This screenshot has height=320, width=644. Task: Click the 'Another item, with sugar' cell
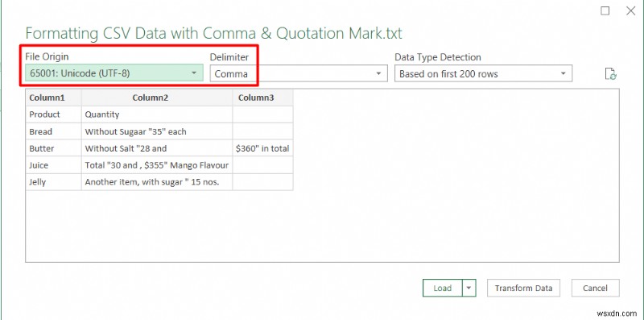(x=157, y=182)
